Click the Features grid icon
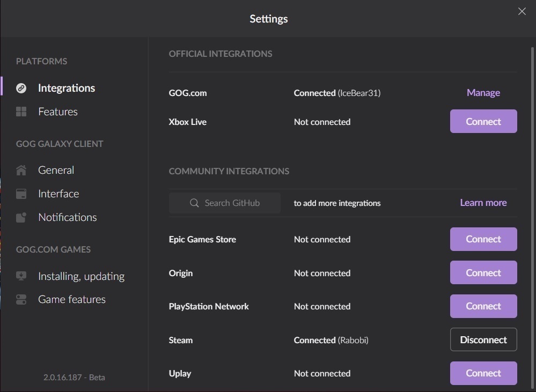The height and width of the screenshot is (392, 536). coord(21,112)
